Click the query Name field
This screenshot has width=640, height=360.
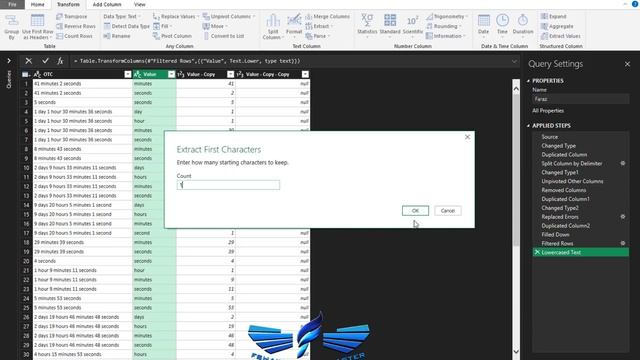pyautogui.click(x=580, y=99)
